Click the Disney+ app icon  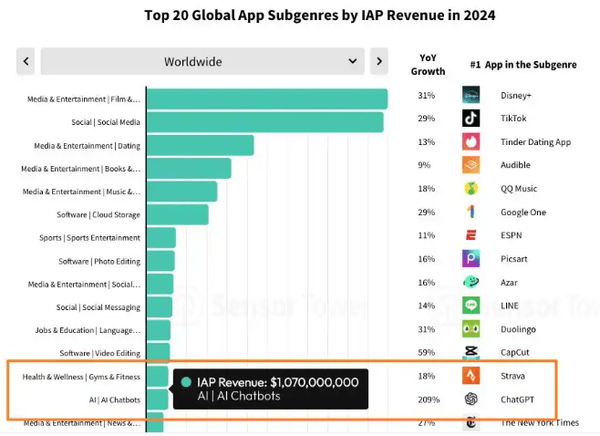(471, 95)
